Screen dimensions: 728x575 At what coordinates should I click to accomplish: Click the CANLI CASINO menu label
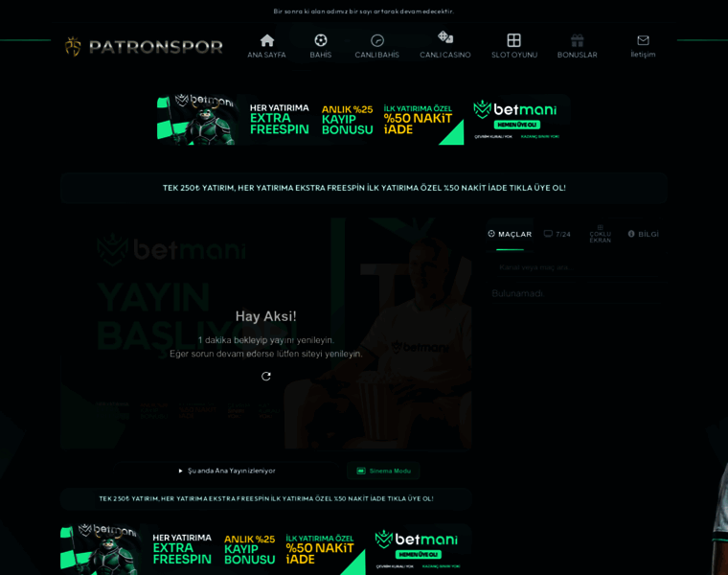[x=445, y=55]
